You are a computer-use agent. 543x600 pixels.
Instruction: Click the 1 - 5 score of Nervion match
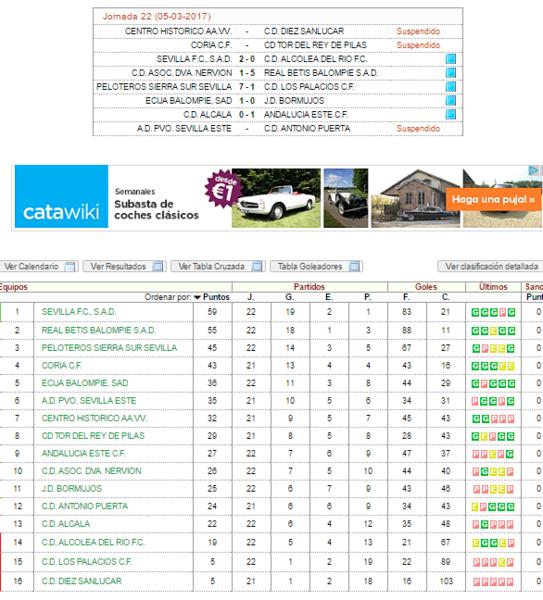pos(247,73)
